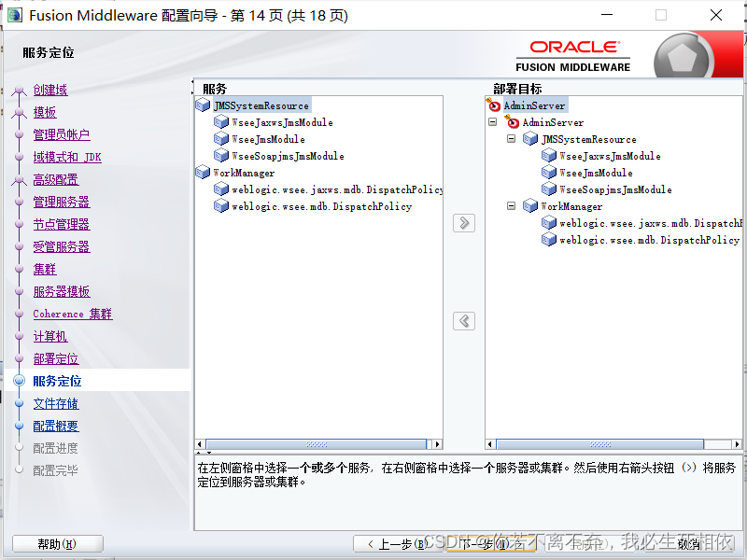747x560 pixels.
Task: Go back to 部署定位 step
Action: tap(56, 358)
